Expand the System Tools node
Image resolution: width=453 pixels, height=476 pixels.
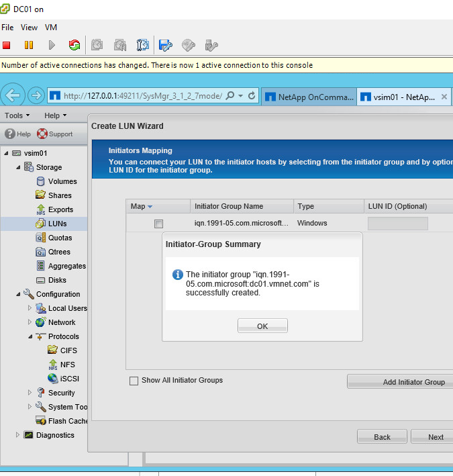click(x=30, y=406)
